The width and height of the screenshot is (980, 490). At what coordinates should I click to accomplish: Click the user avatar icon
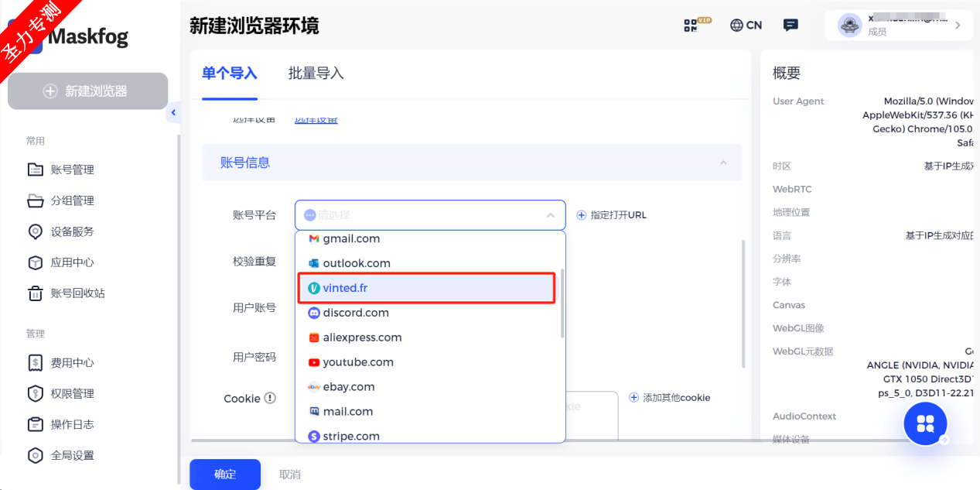point(850,26)
